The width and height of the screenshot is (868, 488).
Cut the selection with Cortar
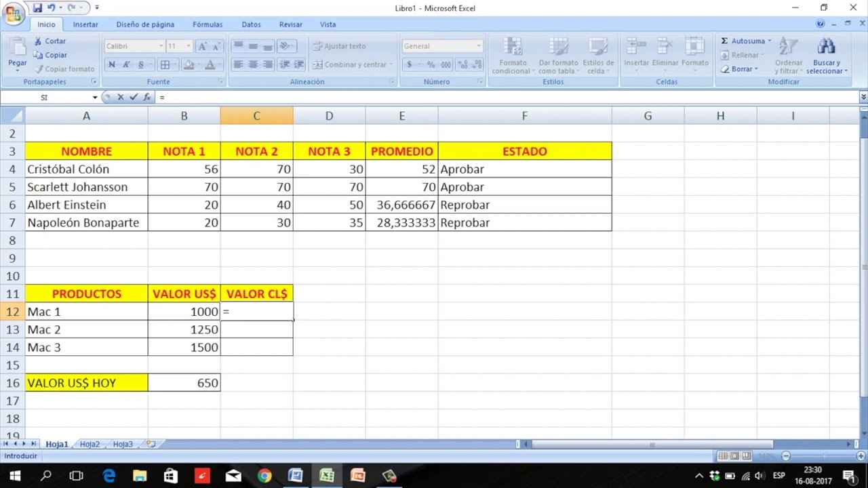point(50,41)
